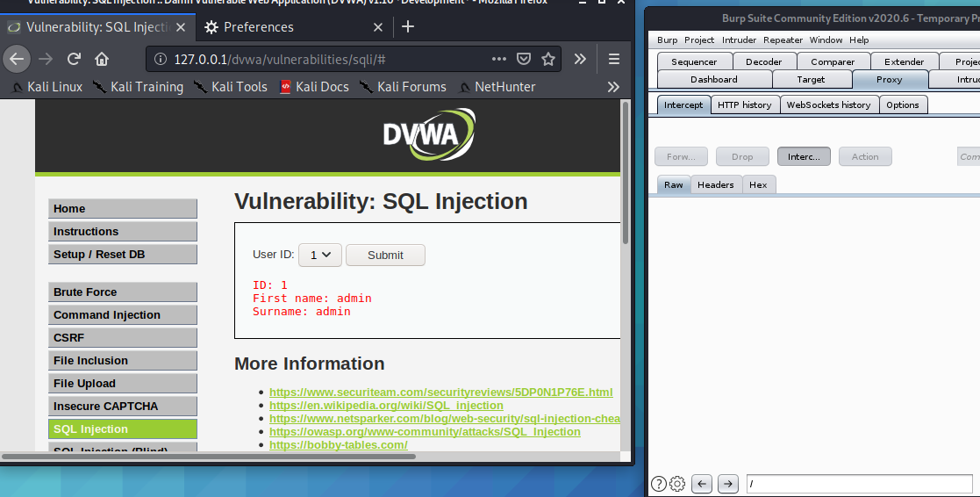Toggle Burp Intercept on/off button
Image resolution: width=980 pixels, height=497 pixels.
(804, 156)
